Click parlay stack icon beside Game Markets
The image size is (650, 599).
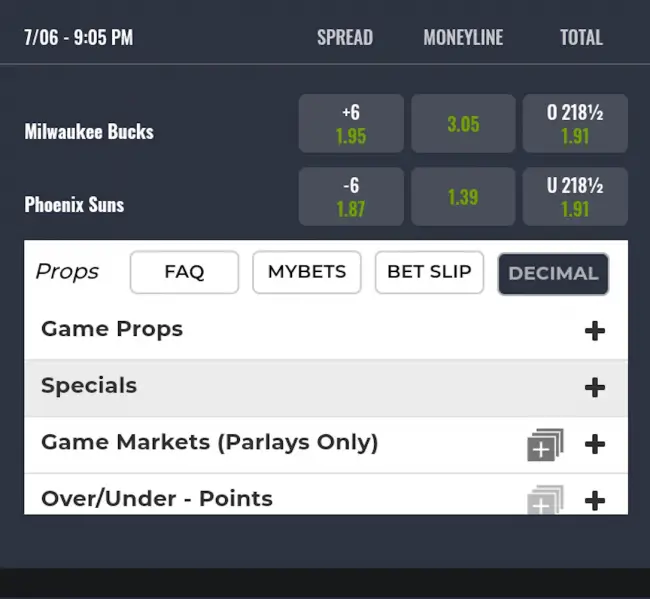544,445
